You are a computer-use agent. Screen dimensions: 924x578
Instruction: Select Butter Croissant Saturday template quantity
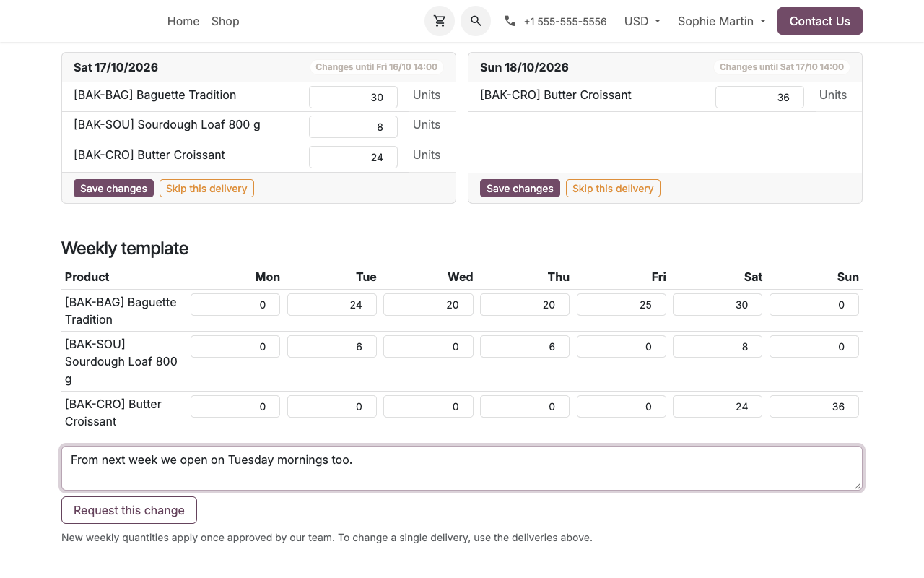[x=718, y=407]
